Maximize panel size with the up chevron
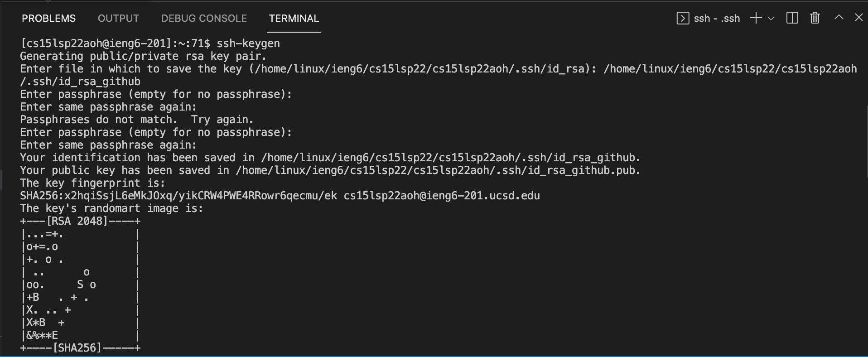868x357 pixels. tap(839, 18)
